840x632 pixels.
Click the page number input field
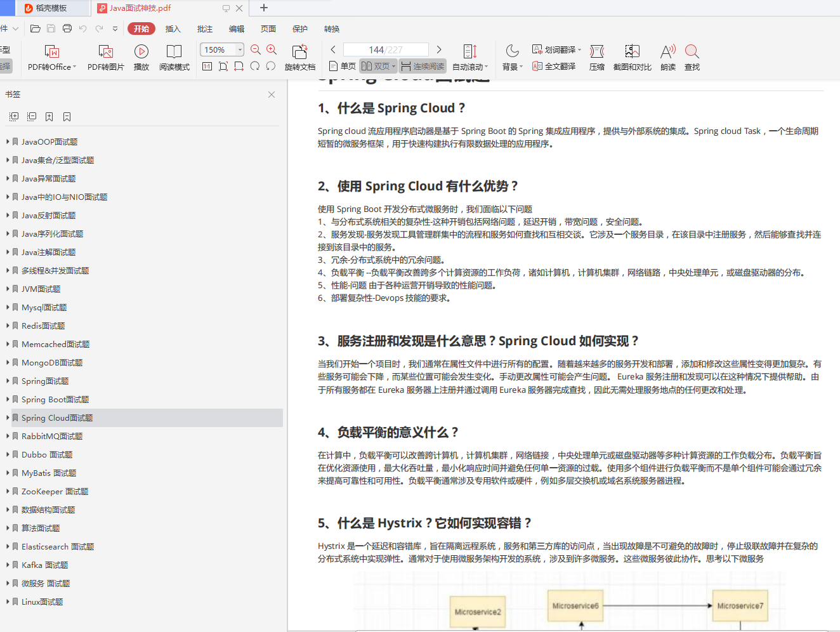(386, 49)
